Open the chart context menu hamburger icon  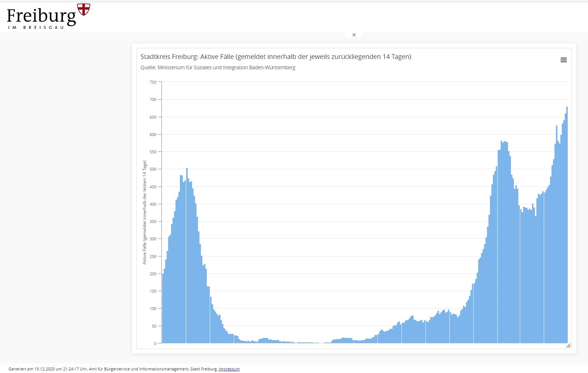pyautogui.click(x=563, y=60)
